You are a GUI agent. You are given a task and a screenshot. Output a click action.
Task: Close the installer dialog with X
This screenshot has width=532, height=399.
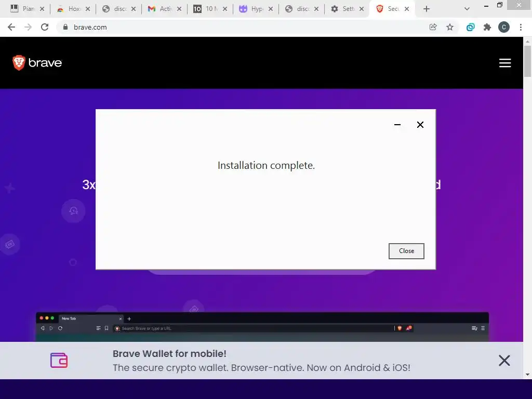click(420, 125)
